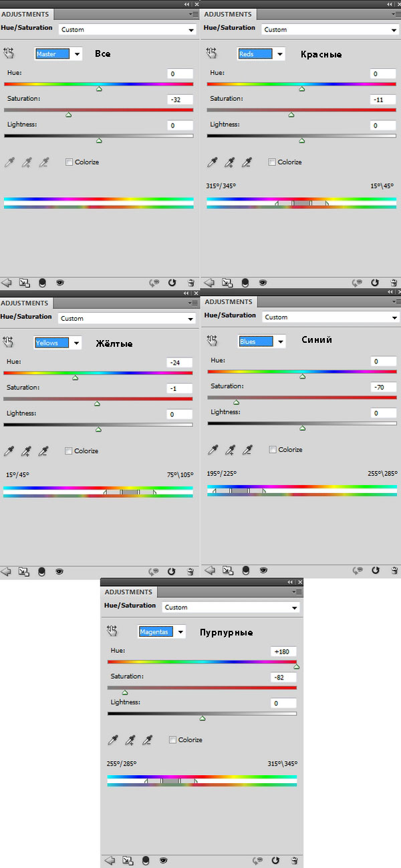401x868 pixels.
Task: Enable Colorize checkbox in Master panel
Action: (x=69, y=162)
